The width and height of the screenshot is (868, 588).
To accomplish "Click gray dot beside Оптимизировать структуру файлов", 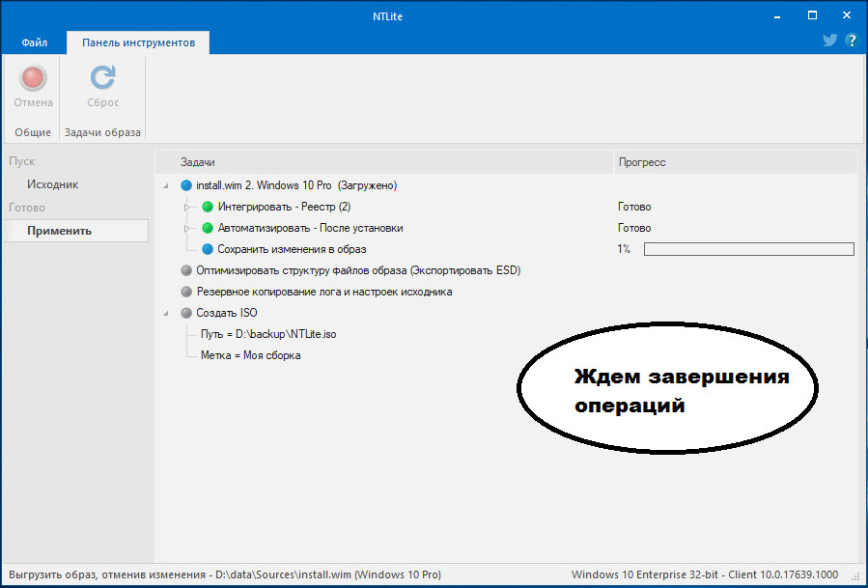I will (x=186, y=270).
